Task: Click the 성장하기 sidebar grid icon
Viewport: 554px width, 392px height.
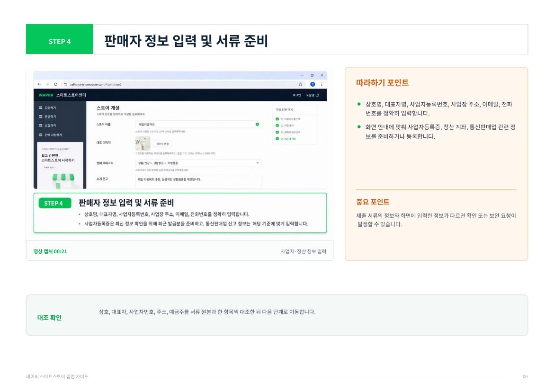Action: pos(41,125)
